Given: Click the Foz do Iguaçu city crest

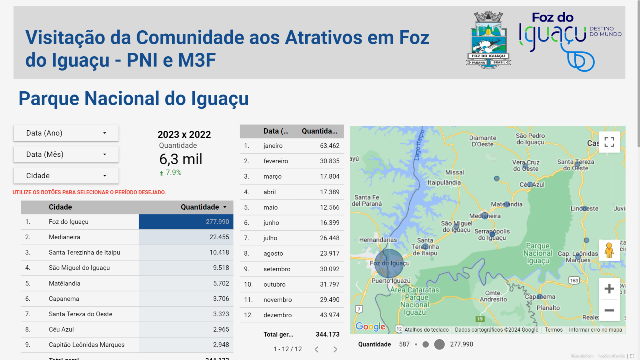Looking at the screenshot, I should click(x=489, y=40).
